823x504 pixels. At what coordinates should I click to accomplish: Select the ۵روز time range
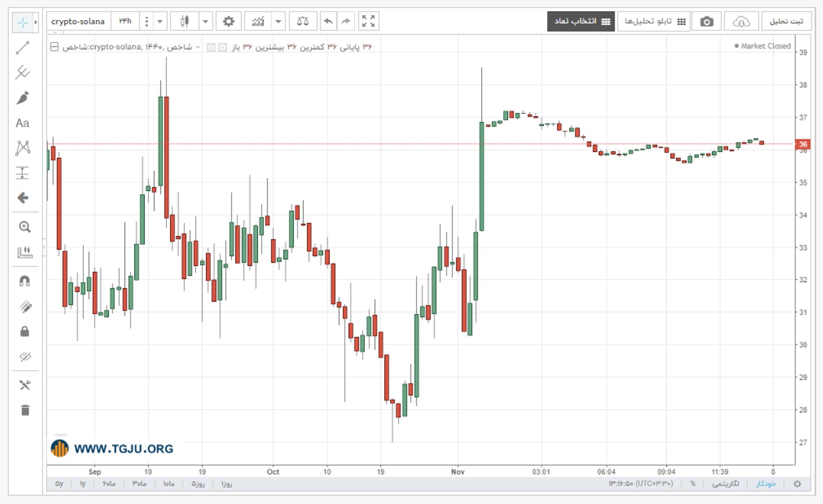click(x=198, y=484)
